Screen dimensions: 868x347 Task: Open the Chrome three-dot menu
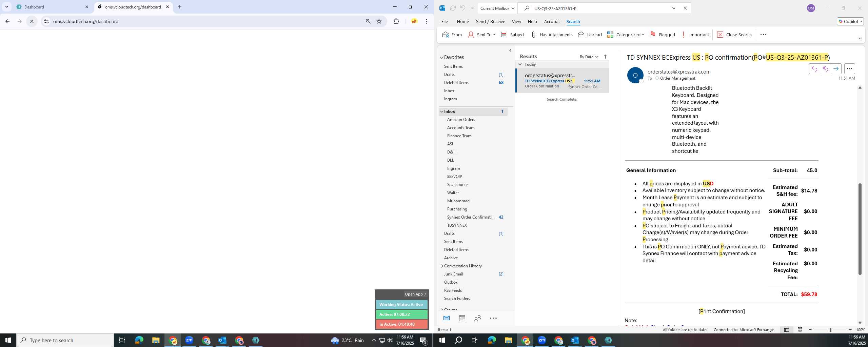(426, 21)
